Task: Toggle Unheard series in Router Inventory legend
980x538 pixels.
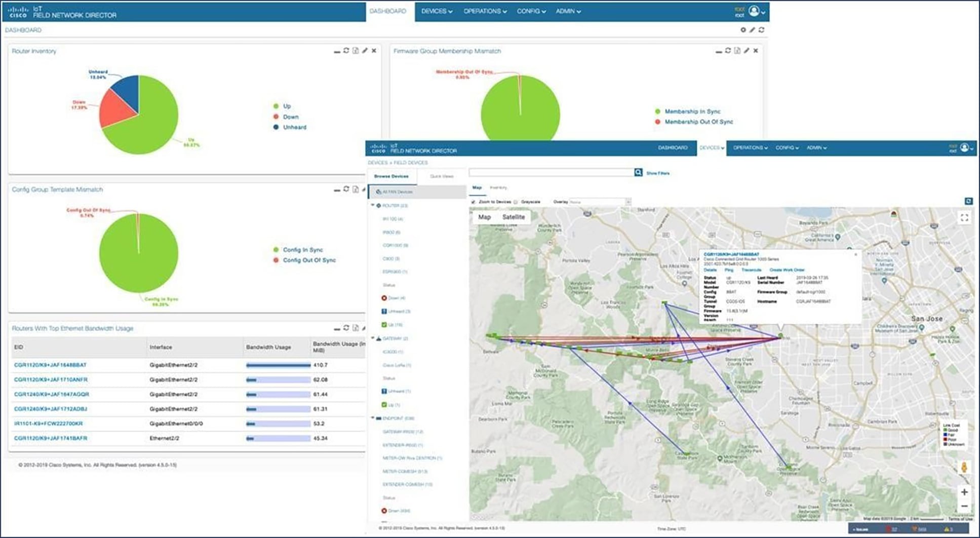Action: (290, 127)
